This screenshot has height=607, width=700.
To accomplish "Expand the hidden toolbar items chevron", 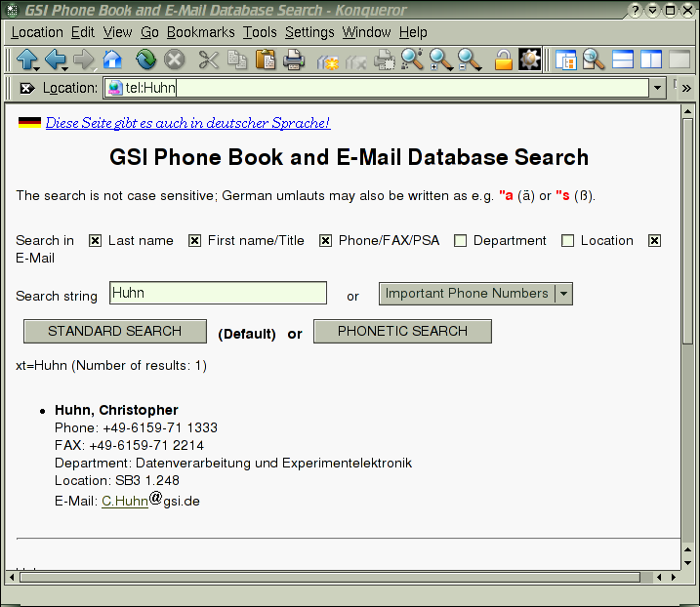I will (x=686, y=89).
